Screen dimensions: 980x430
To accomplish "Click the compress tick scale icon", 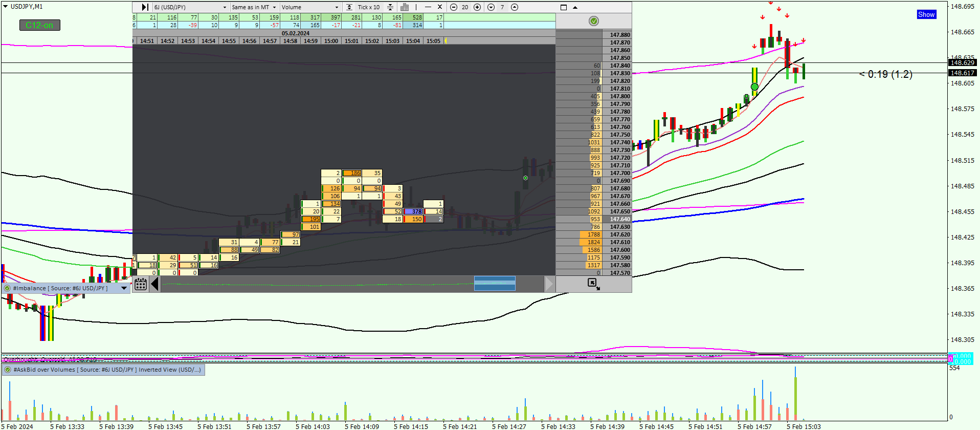I will pos(390,7).
